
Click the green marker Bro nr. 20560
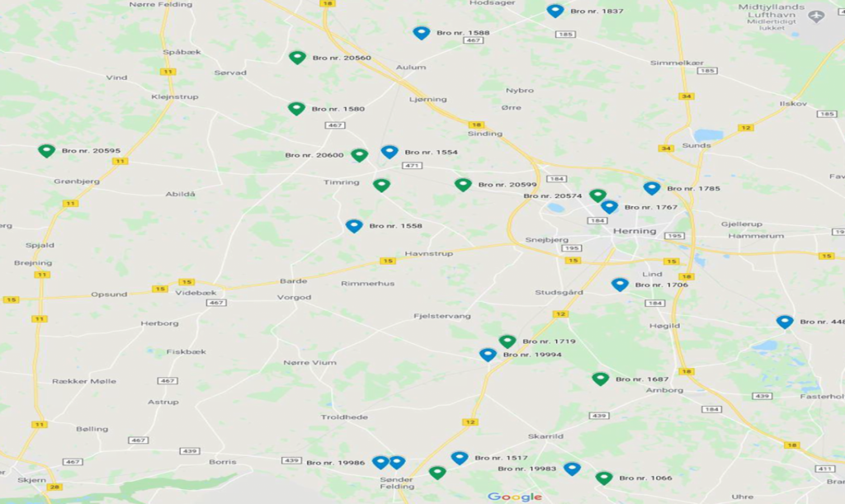297,58
